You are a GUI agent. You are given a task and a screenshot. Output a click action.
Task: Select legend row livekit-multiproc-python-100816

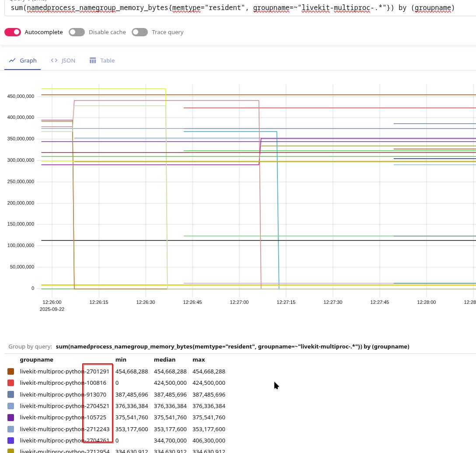coord(116,383)
